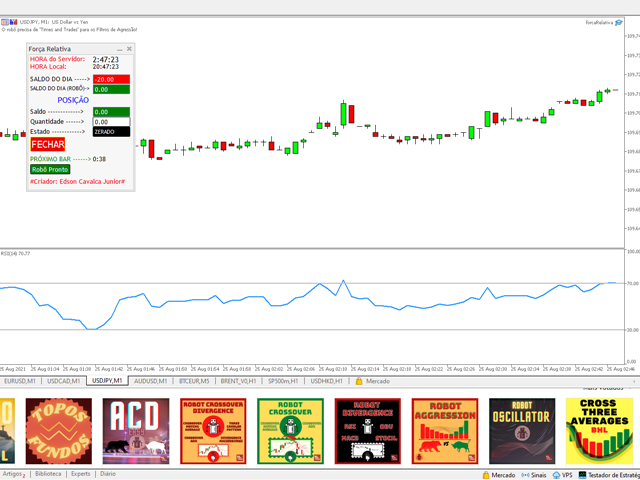Click the POSIÇÃO heading
The width and height of the screenshot is (640, 480).
(x=73, y=100)
